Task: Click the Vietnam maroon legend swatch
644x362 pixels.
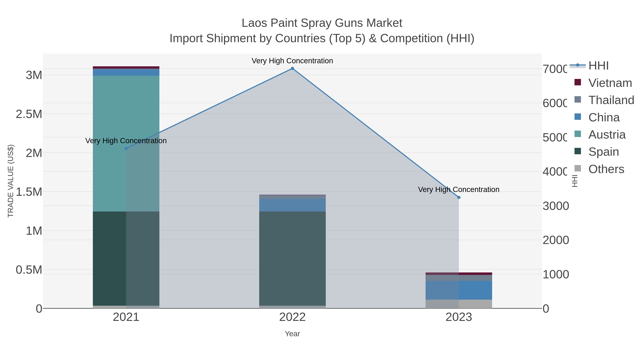Action: 577,82
